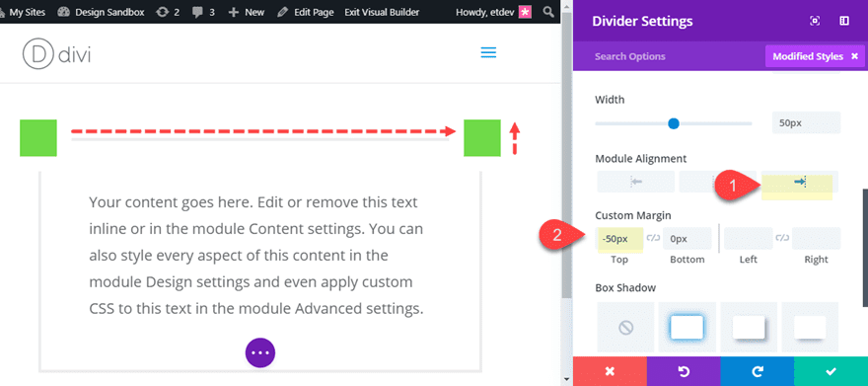Image resolution: width=868 pixels, height=386 pixels.
Task: Open the New content menu
Action: [x=247, y=12]
